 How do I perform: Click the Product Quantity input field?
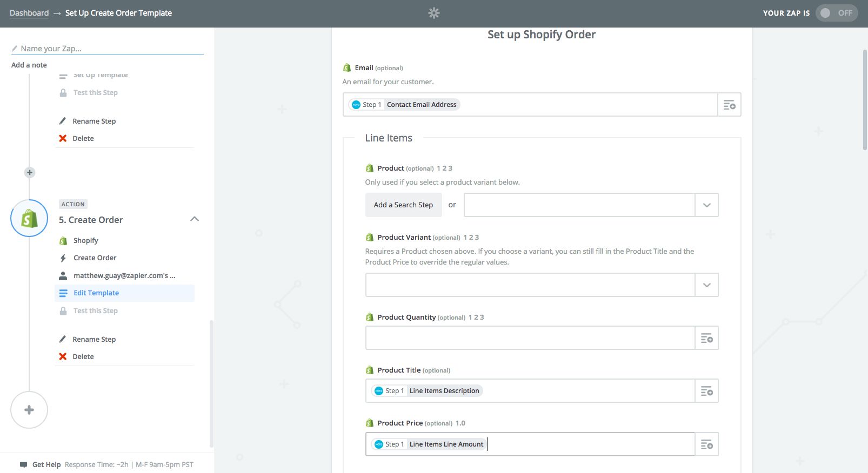(x=530, y=338)
